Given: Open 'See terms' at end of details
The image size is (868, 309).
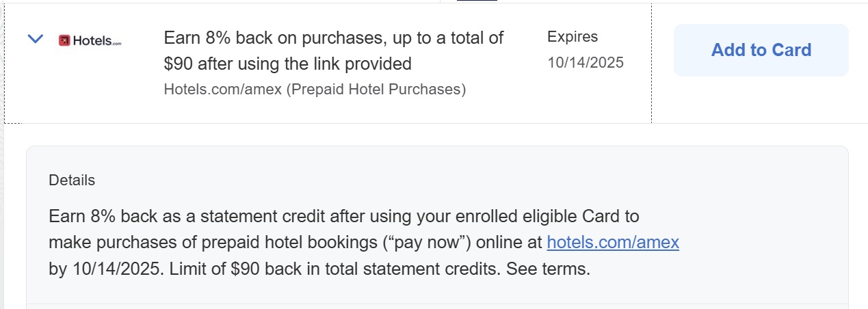Looking at the screenshot, I should [x=548, y=269].
